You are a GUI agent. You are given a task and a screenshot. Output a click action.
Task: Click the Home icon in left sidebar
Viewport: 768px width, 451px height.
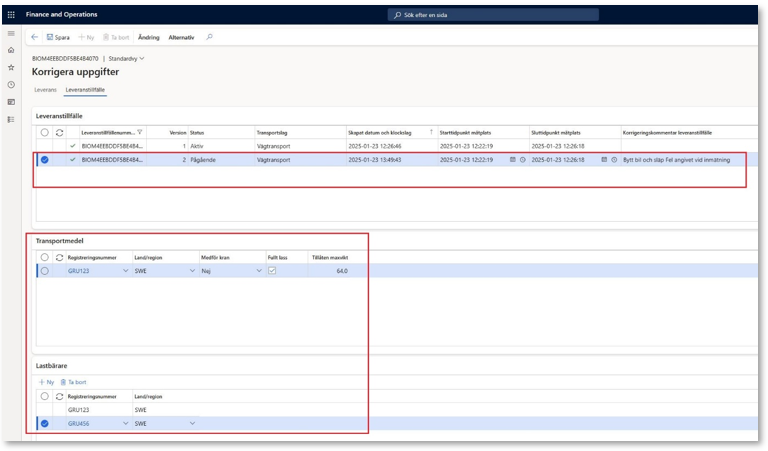pos(11,50)
